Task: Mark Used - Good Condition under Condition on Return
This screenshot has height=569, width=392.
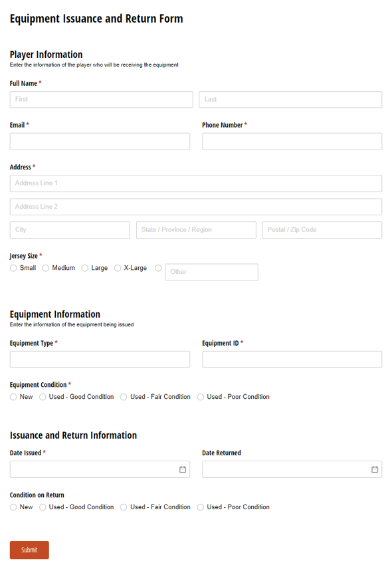Action: click(x=43, y=507)
